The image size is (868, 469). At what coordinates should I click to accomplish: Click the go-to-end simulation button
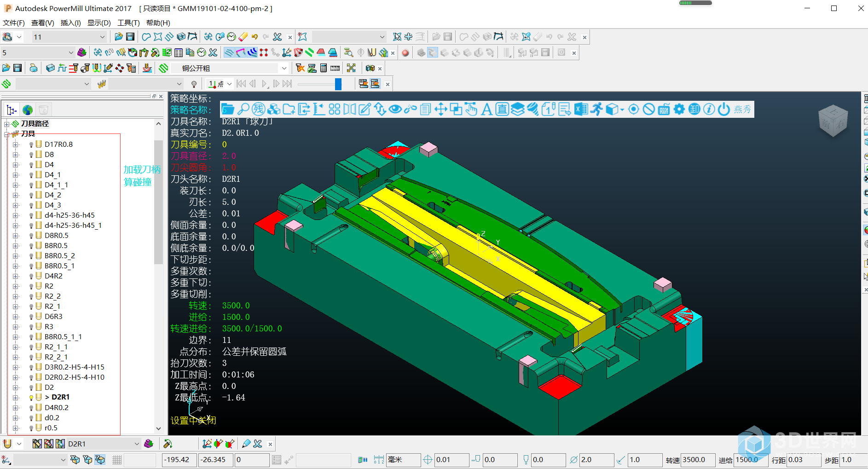pos(288,84)
